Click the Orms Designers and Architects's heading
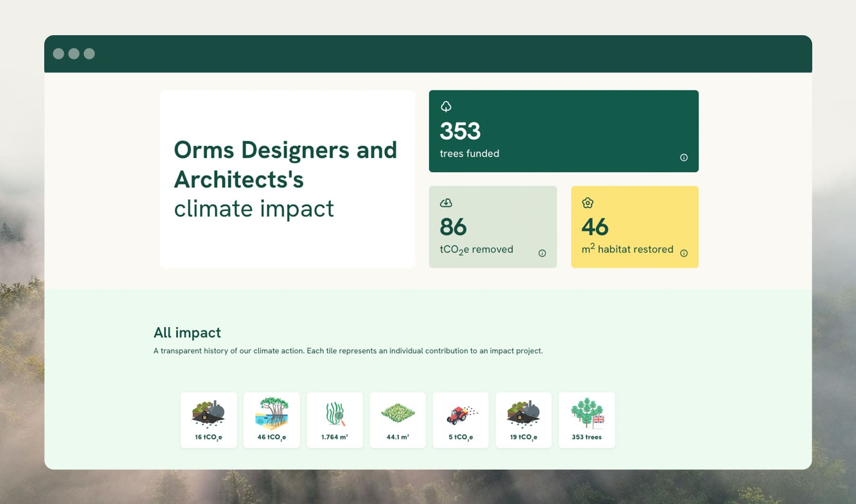Image resolution: width=856 pixels, height=504 pixels. [x=285, y=165]
